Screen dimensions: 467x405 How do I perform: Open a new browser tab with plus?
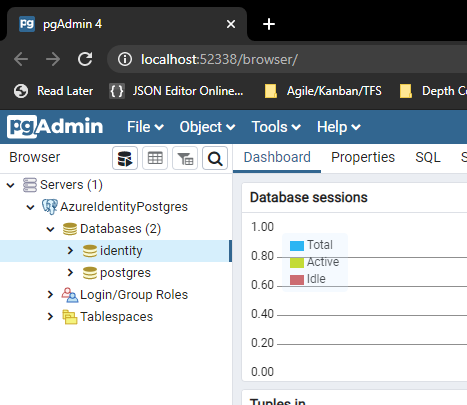269,24
